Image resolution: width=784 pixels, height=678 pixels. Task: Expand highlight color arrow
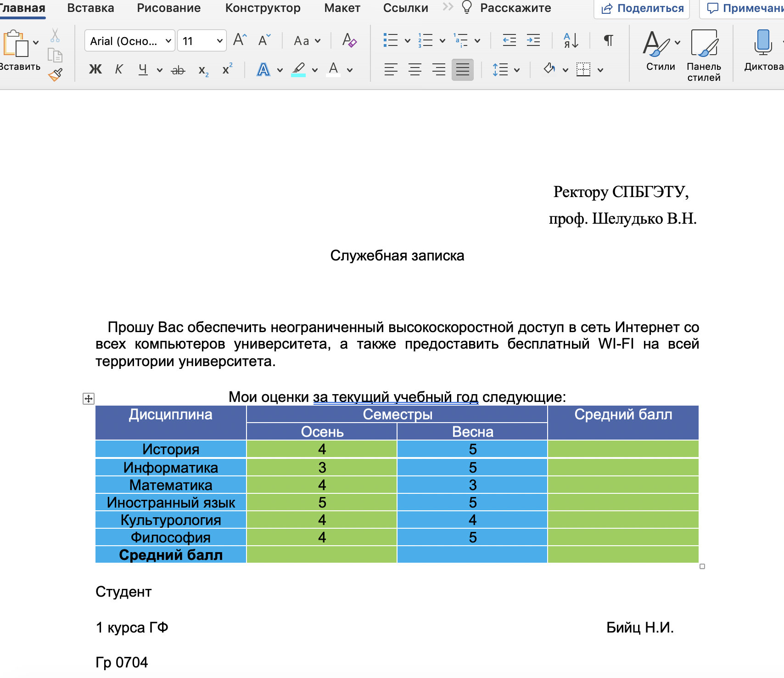[315, 70]
